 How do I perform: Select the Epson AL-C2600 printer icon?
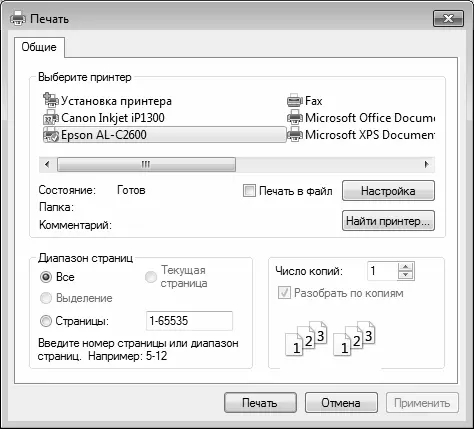tap(51, 135)
